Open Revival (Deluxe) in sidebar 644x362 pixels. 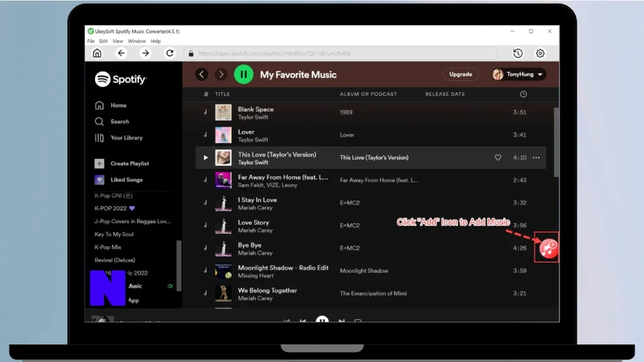coord(114,260)
